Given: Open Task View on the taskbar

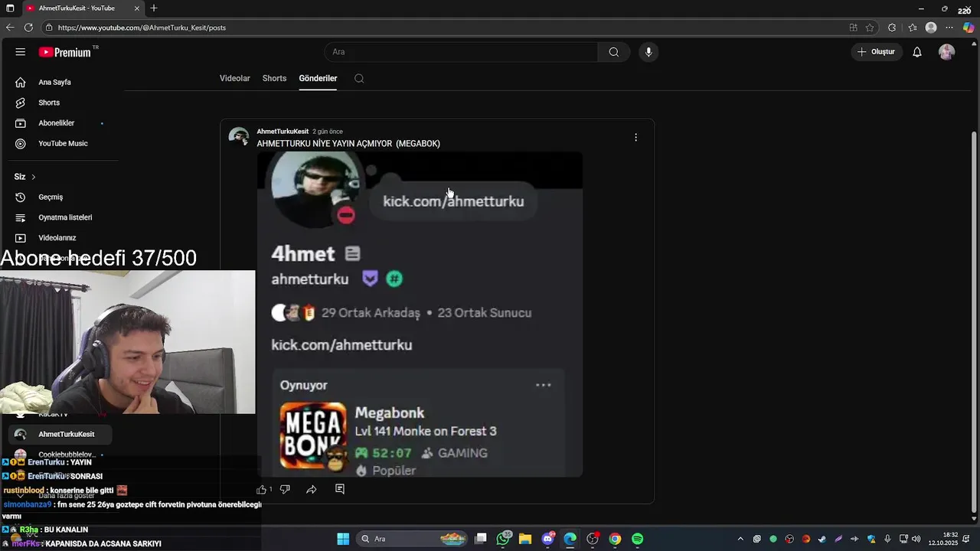Looking at the screenshot, I should pos(481,539).
